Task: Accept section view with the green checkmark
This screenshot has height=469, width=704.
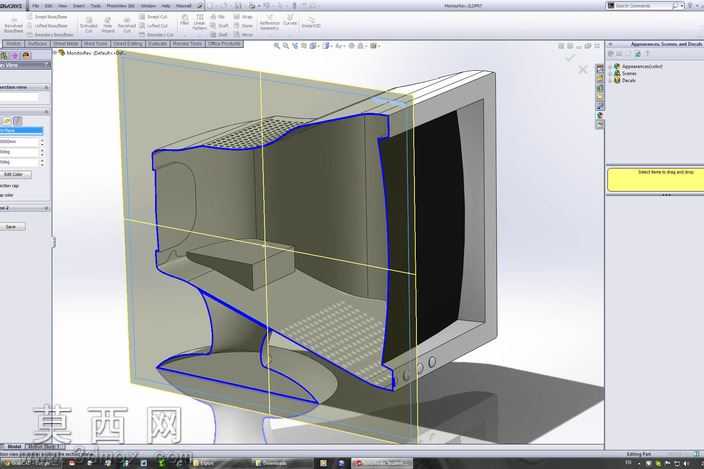Action: point(570,58)
